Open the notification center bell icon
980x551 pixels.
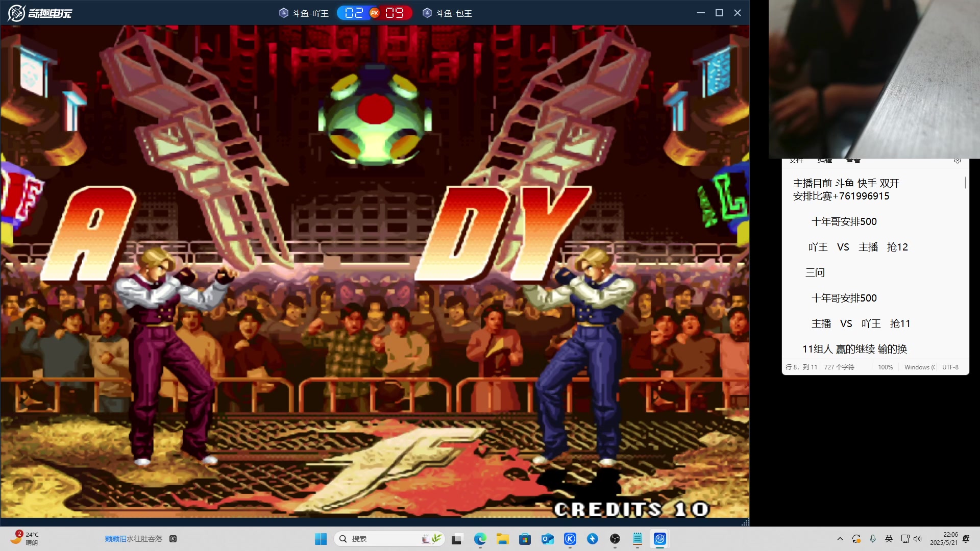pyautogui.click(x=966, y=539)
